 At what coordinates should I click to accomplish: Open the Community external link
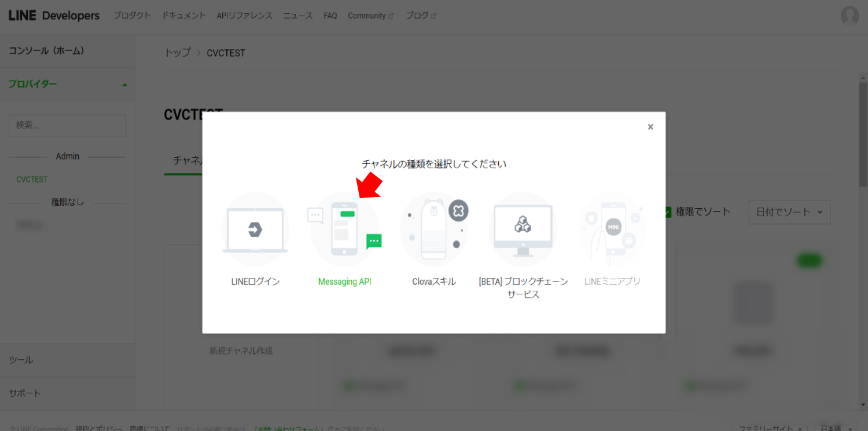[x=371, y=16]
